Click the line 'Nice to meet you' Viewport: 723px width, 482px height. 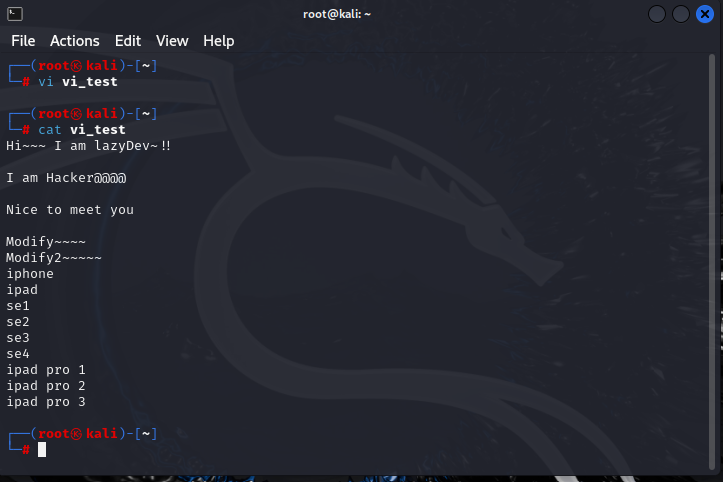pyautogui.click(x=70, y=210)
